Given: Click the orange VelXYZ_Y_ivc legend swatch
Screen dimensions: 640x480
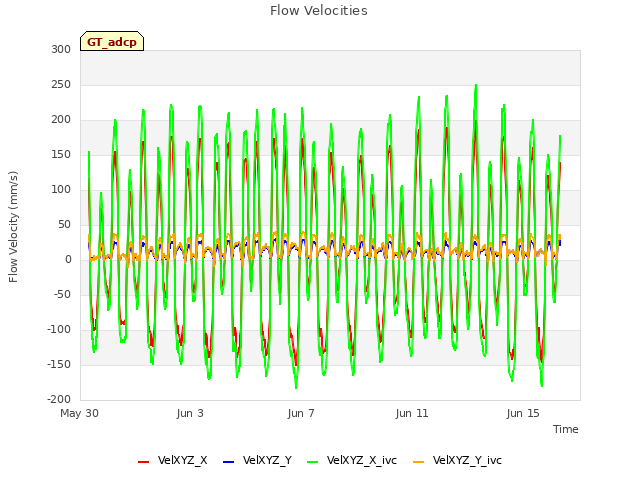Looking at the screenshot, I should [418, 462].
